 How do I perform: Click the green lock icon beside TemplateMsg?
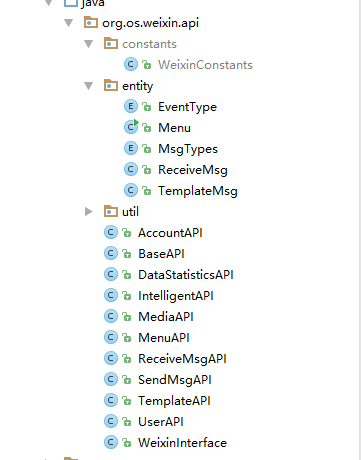click(x=146, y=191)
